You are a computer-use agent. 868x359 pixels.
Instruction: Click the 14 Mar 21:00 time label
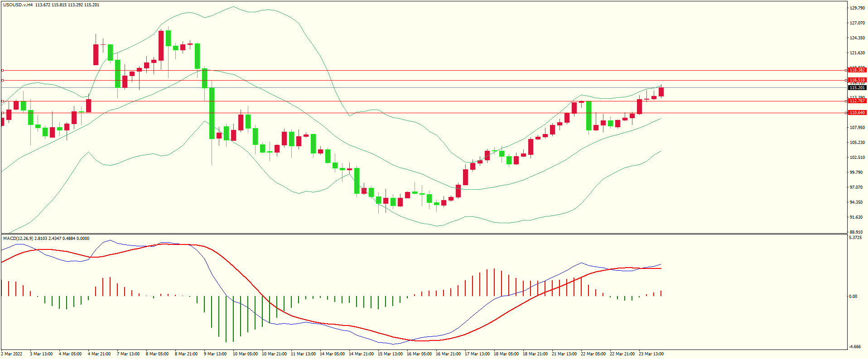[361, 354]
